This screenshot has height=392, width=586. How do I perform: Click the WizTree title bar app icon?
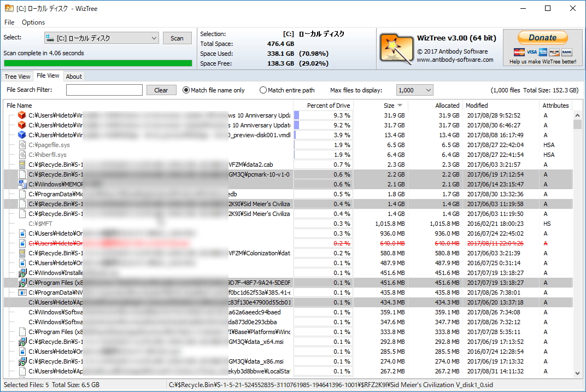[9, 8]
